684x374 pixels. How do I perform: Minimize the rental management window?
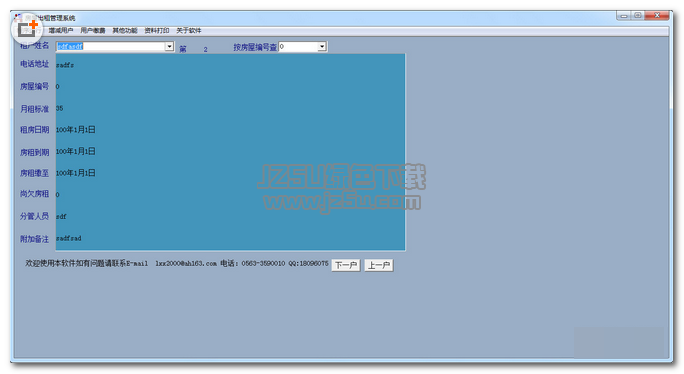pos(624,15)
